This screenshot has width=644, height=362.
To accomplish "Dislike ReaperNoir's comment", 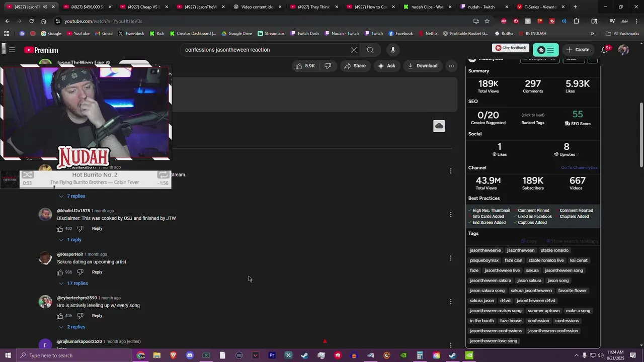I will pos(80,273).
